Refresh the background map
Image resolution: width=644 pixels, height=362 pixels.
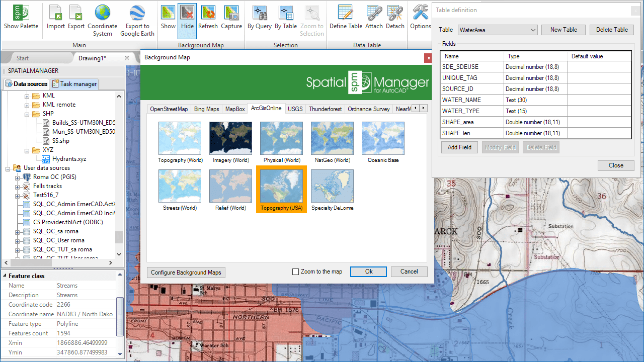(208, 18)
